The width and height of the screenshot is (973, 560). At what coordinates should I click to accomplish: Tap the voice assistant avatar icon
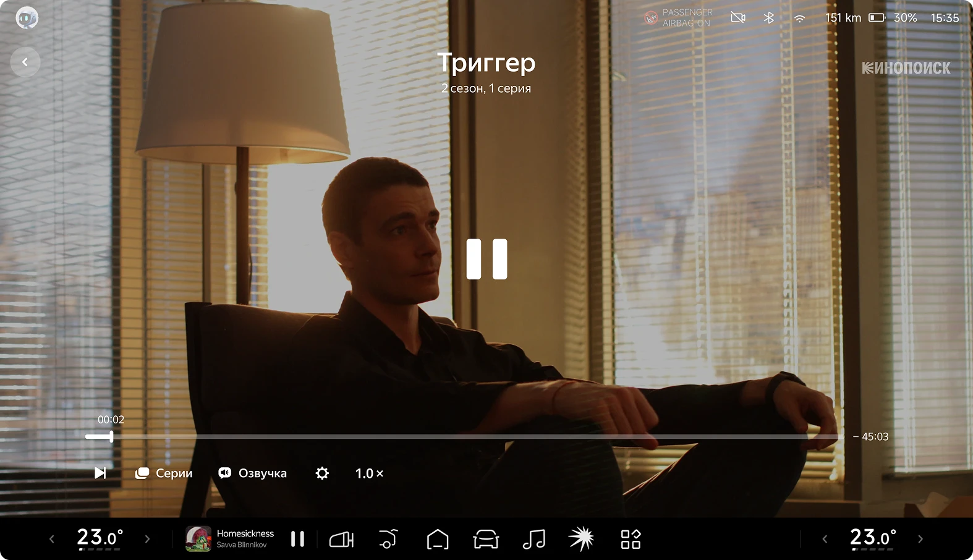[x=27, y=18]
